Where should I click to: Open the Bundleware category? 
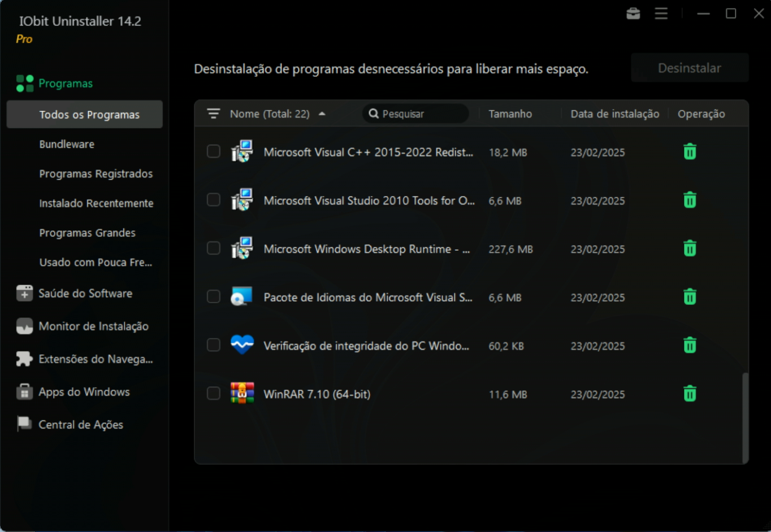pyautogui.click(x=67, y=144)
